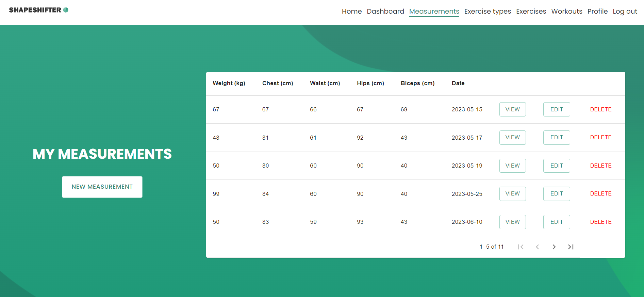Click the Chest (cm) column header
This screenshot has height=297, width=644.
point(278,83)
